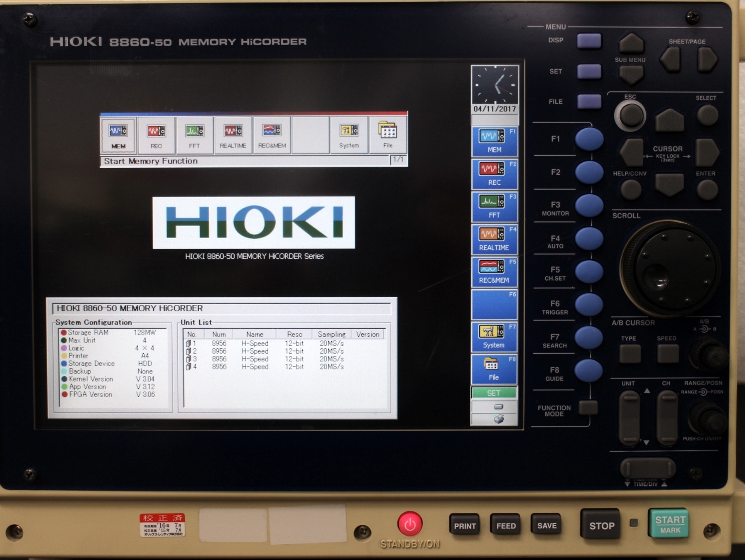Push the F8 GUIDE hardware key
The image size is (745, 560).
click(x=589, y=370)
